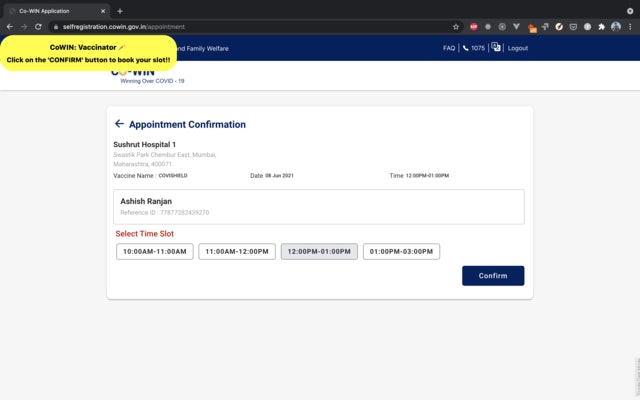Bookmark this page with the star icon
640x400 pixels.
click(456, 27)
